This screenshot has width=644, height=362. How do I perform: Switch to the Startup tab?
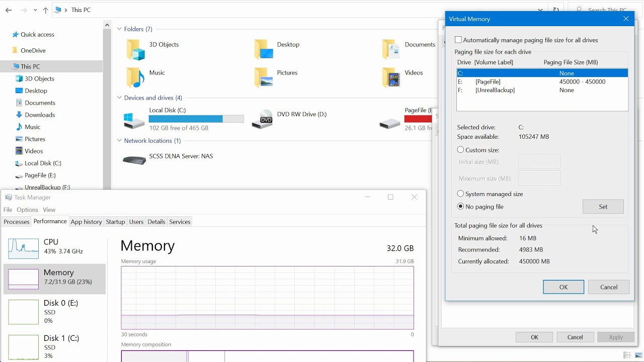[x=115, y=222]
